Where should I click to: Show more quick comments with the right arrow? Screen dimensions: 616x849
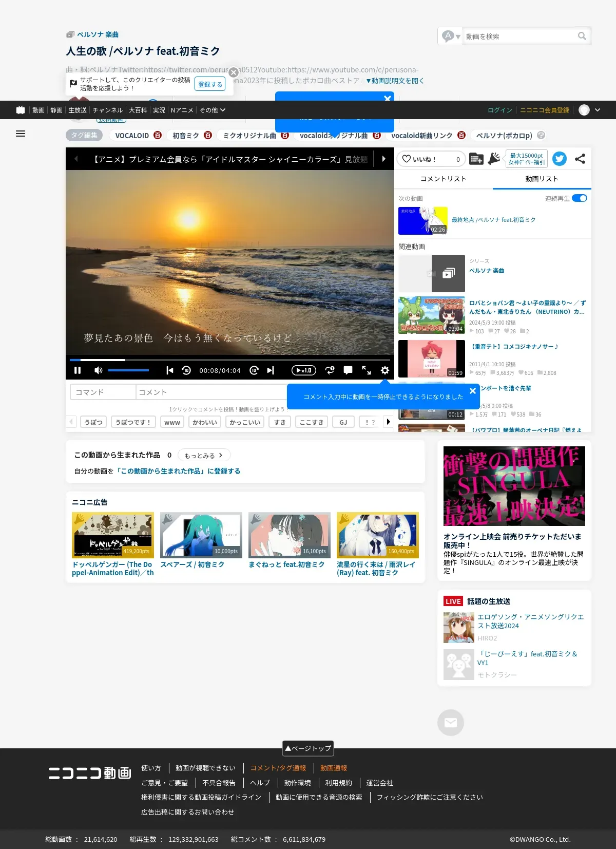tap(388, 422)
